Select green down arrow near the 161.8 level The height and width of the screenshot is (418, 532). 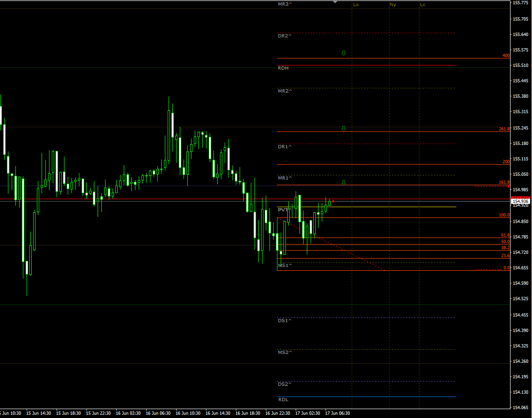pos(344,183)
